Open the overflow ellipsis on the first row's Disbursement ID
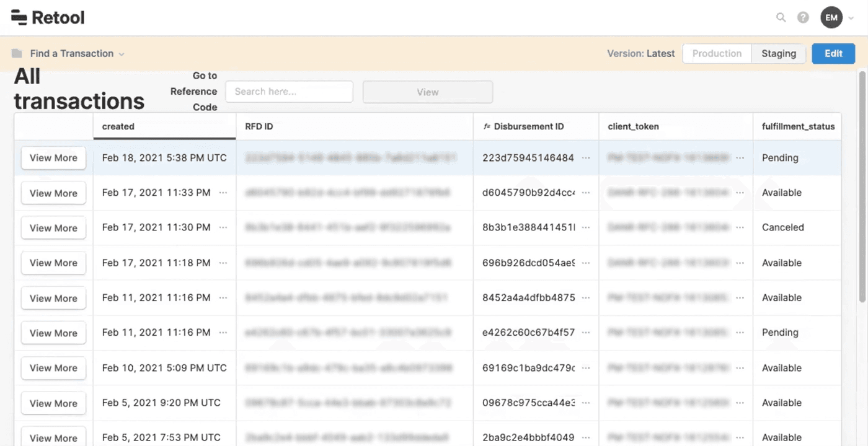 tap(586, 158)
